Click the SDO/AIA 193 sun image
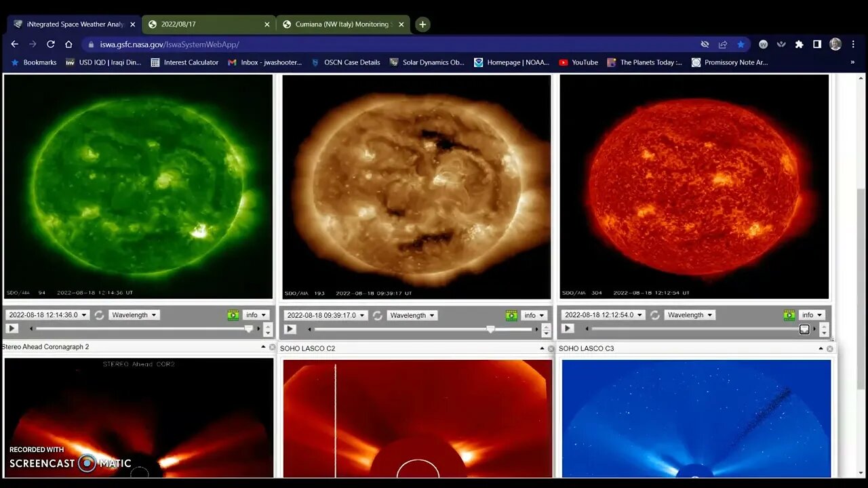 pos(416,186)
